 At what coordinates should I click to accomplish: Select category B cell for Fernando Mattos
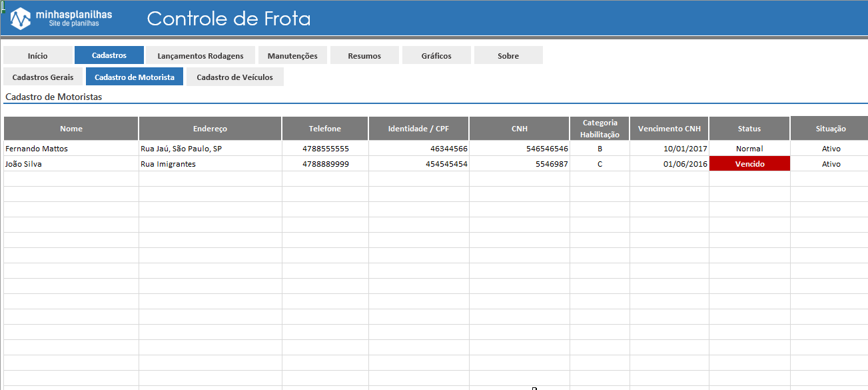click(600, 148)
